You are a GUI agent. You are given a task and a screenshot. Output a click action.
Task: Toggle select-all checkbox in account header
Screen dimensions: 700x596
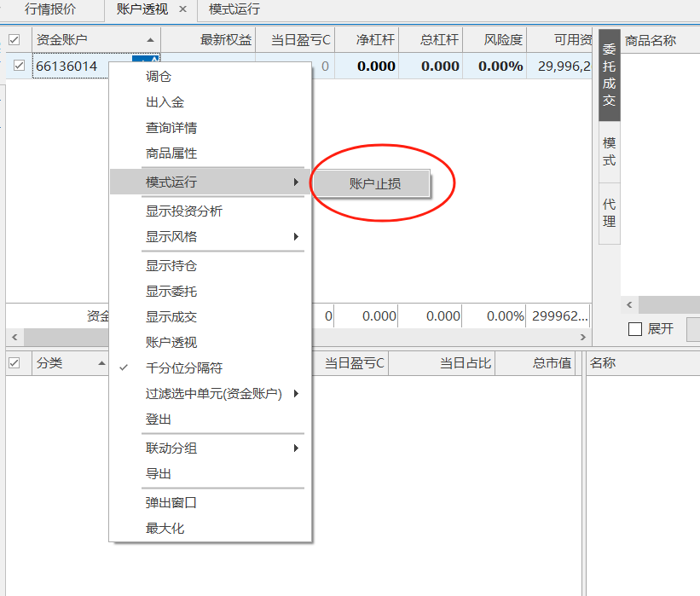pyautogui.click(x=14, y=40)
